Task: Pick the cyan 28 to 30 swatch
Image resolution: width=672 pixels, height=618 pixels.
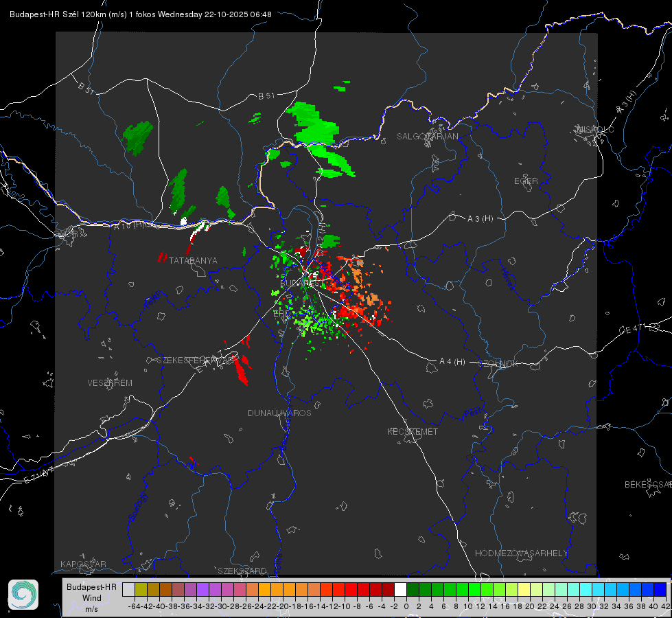Action: point(586,590)
